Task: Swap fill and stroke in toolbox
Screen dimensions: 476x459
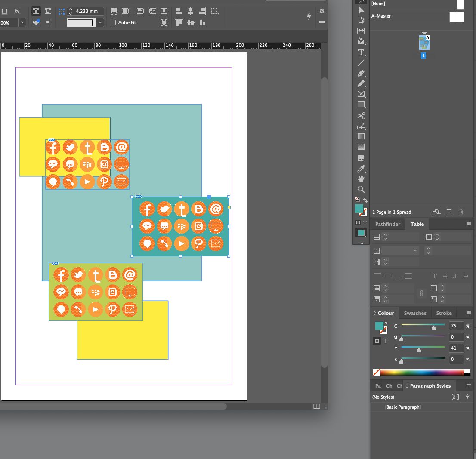Action: click(365, 200)
